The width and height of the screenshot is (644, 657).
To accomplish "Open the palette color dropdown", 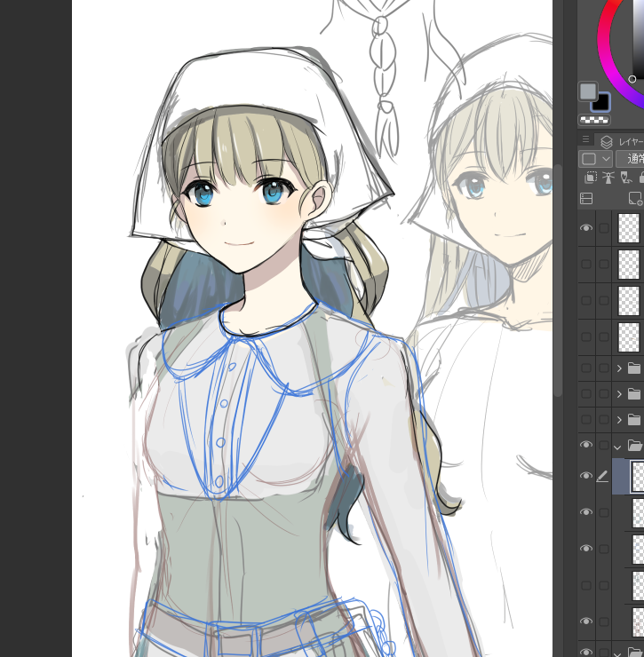I will click(595, 159).
